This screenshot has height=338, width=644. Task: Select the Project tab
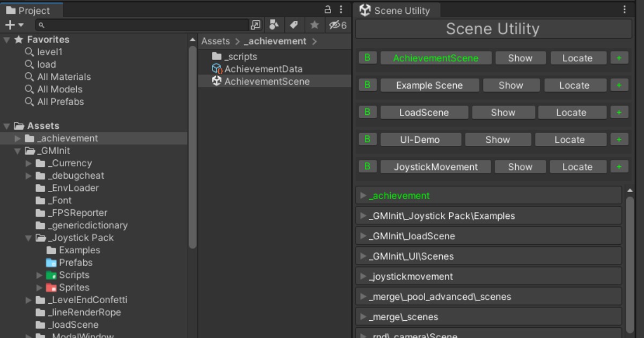coord(32,10)
